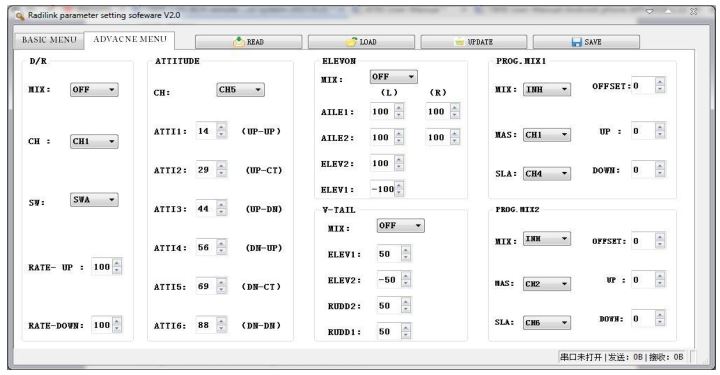
Task: Select the ADVACNE MENU tab
Action: 130,39
